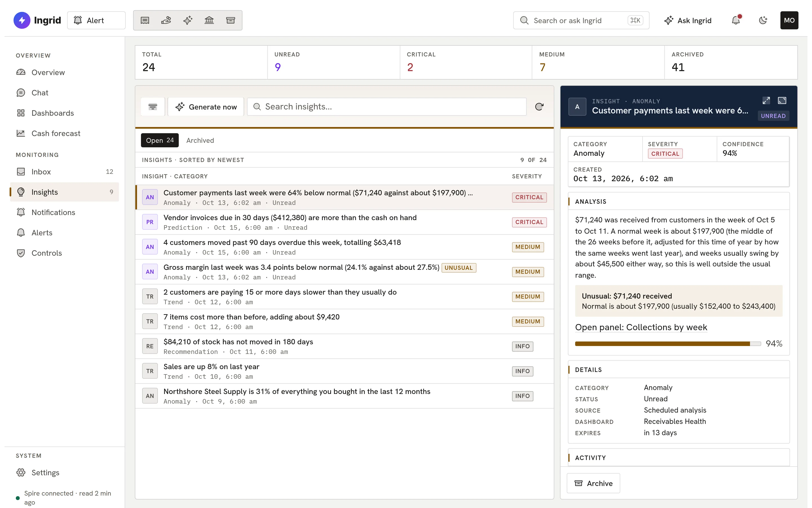812x508 pixels.
Task: Open the insight detail in fullscreen with the corner-brackets icon
Action: pos(782,100)
